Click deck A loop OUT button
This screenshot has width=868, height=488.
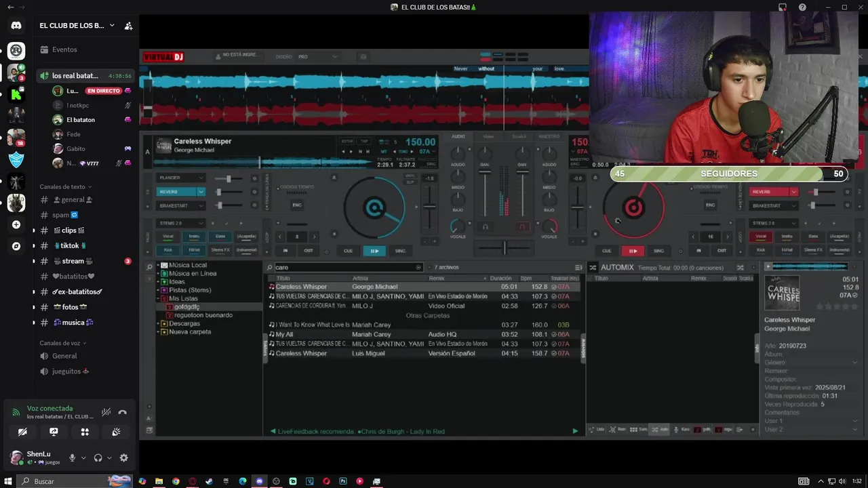tap(309, 251)
